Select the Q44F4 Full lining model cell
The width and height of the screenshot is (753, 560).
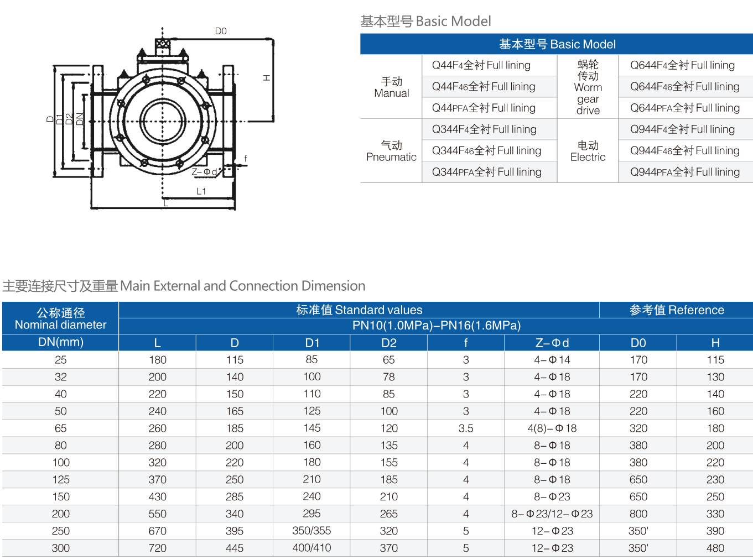[481, 65]
